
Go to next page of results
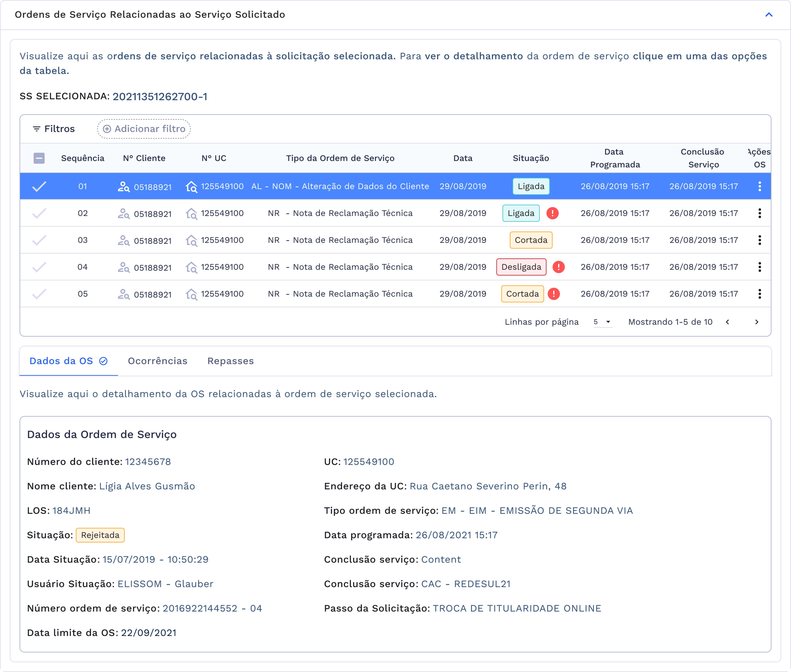coord(756,322)
